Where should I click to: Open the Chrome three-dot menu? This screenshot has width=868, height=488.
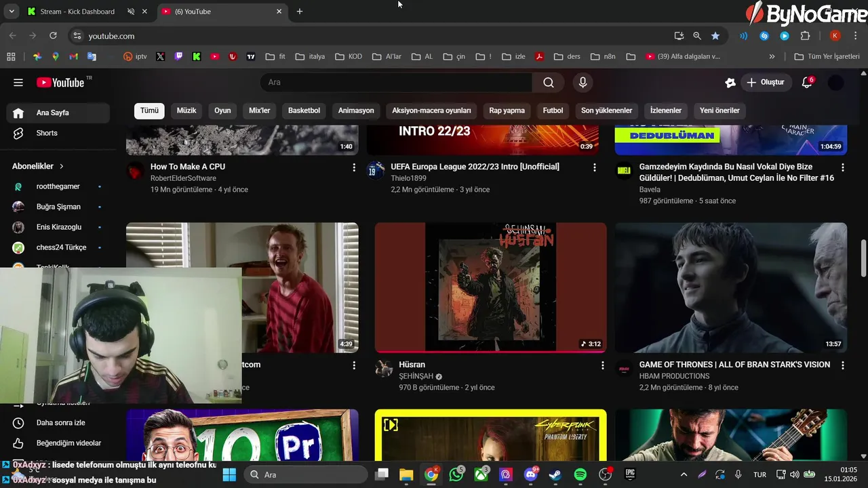(856, 36)
